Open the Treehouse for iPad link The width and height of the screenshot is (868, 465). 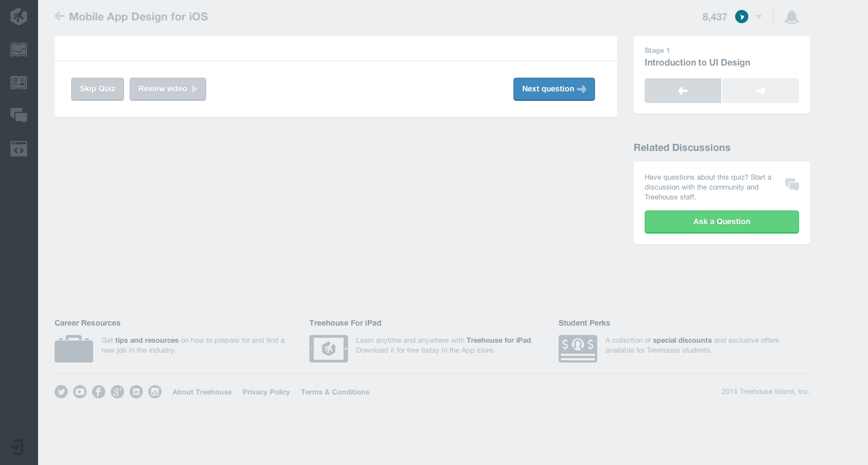click(x=499, y=340)
